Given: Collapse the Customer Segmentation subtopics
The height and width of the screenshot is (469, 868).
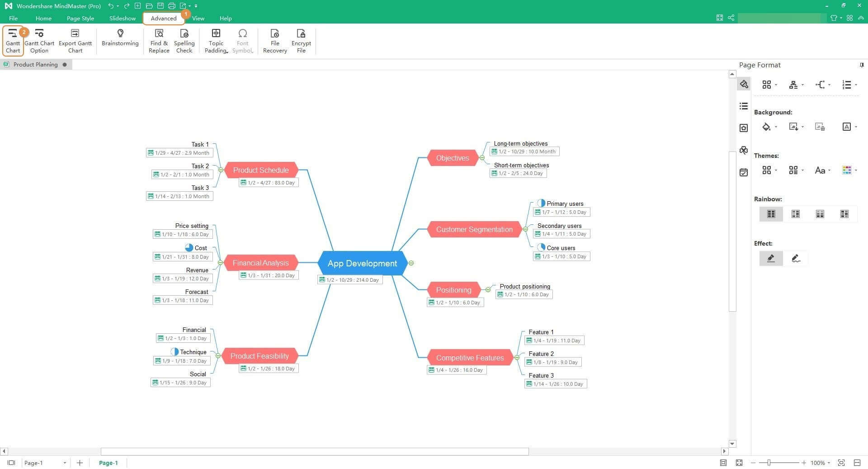Looking at the screenshot, I should tap(525, 229).
